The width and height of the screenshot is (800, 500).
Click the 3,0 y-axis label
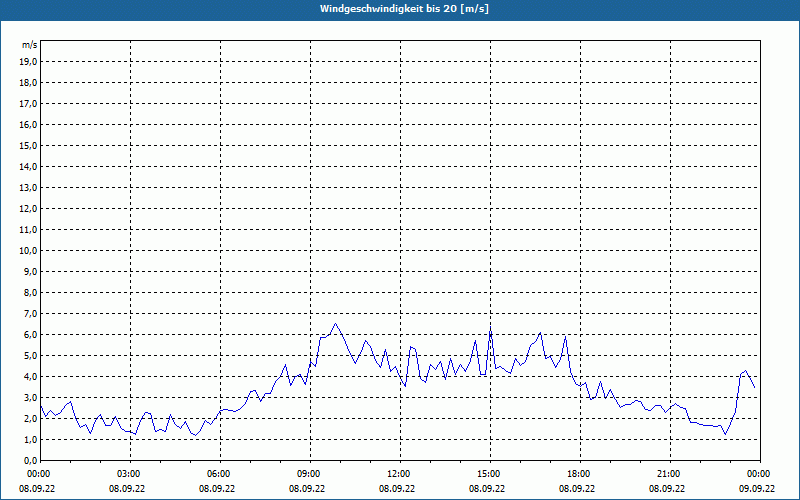pos(30,397)
